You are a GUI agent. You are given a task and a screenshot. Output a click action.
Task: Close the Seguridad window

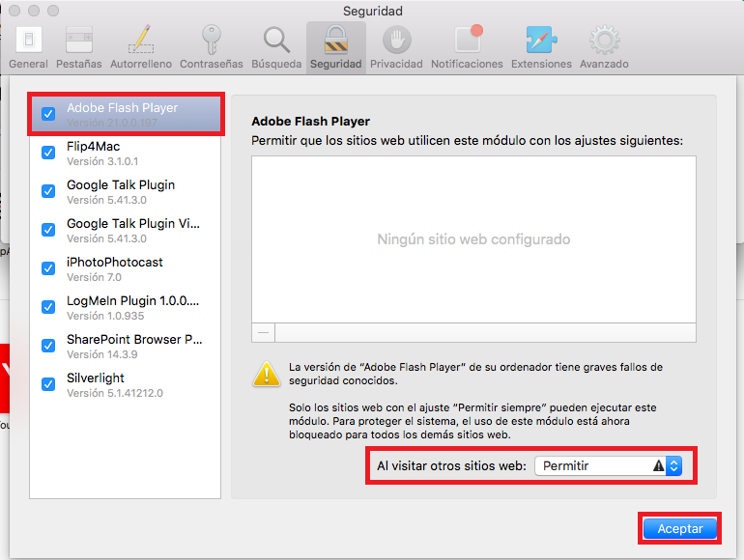14,11
